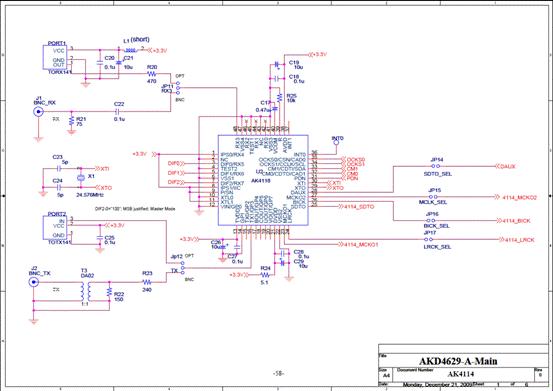Toggle jumper JP15 MCLK_SEL
This screenshot has width=553, height=391.
click(x=433, y=197)
